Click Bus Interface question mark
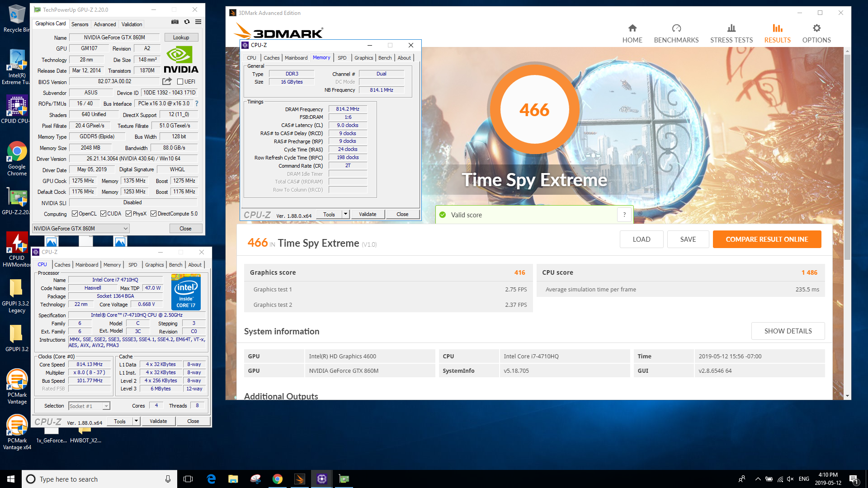 [x=197, y=103]
